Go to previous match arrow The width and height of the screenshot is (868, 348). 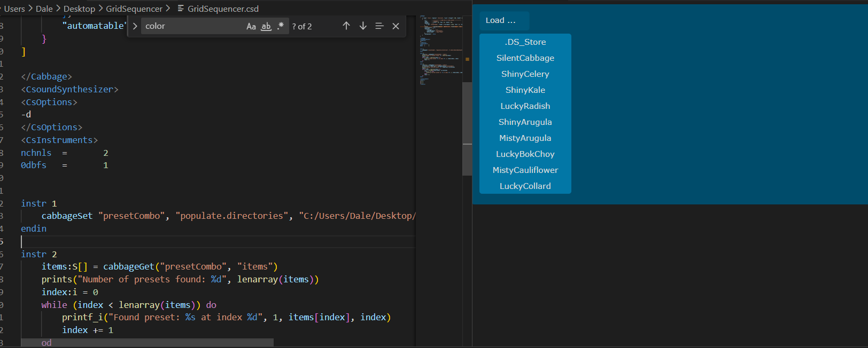(x=346, y=26)
